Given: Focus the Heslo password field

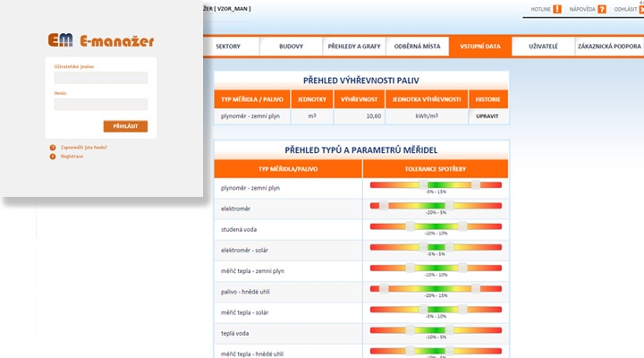Looking at the screenshot, I should pos(101,104).
